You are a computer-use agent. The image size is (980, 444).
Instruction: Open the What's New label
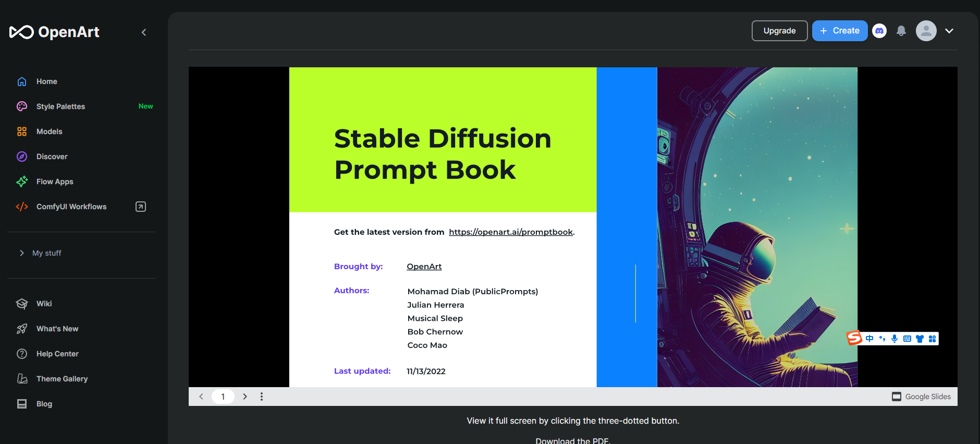(57, 329)
